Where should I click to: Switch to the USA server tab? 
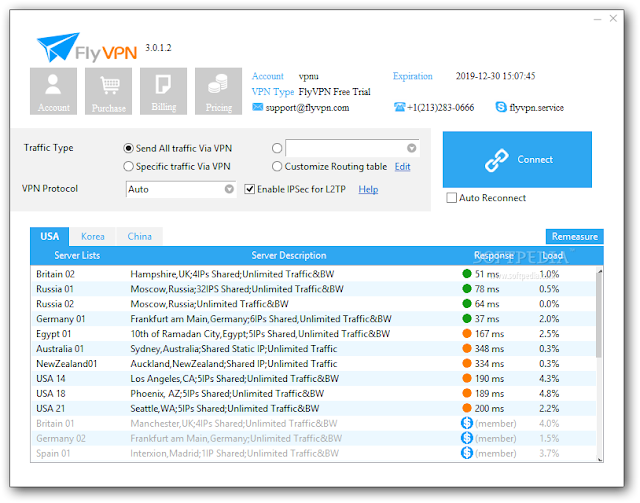(x=50, y=236)
